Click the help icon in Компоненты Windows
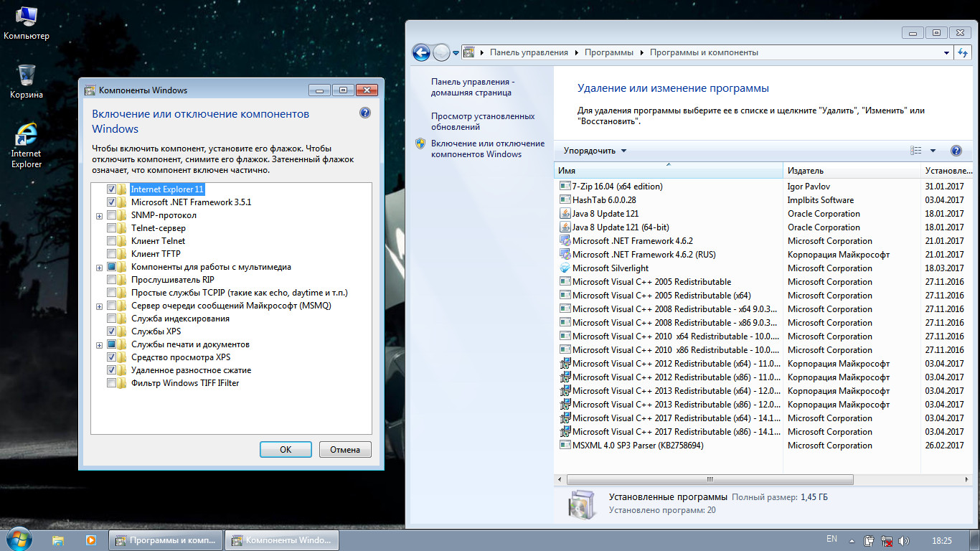 coord(364,113)
